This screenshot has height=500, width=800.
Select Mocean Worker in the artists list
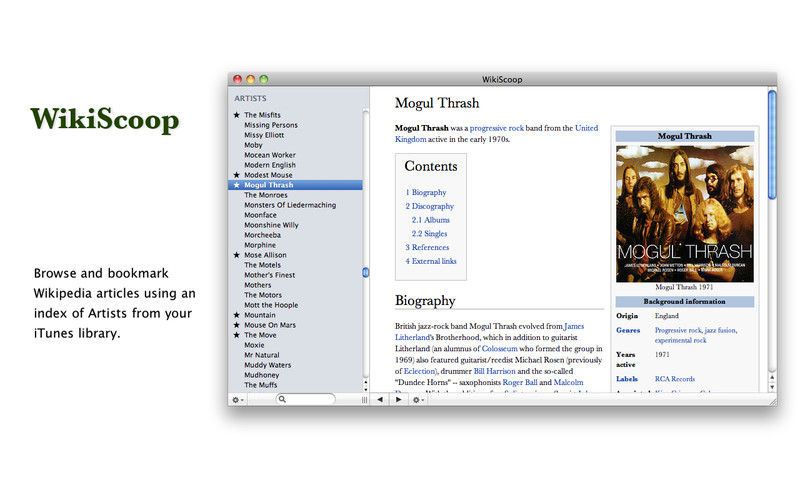pyautogui.click(x=270, y=155)
